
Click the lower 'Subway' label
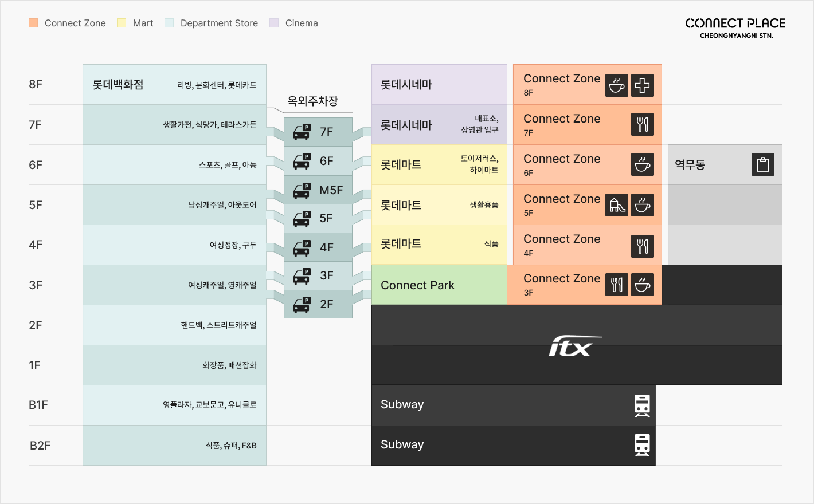pos(402,444)
